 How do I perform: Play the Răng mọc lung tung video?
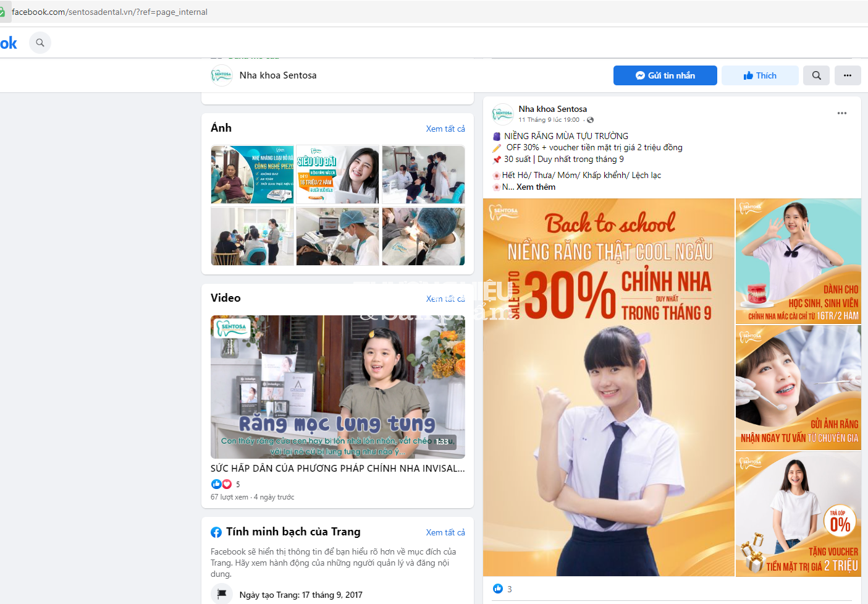337,386
